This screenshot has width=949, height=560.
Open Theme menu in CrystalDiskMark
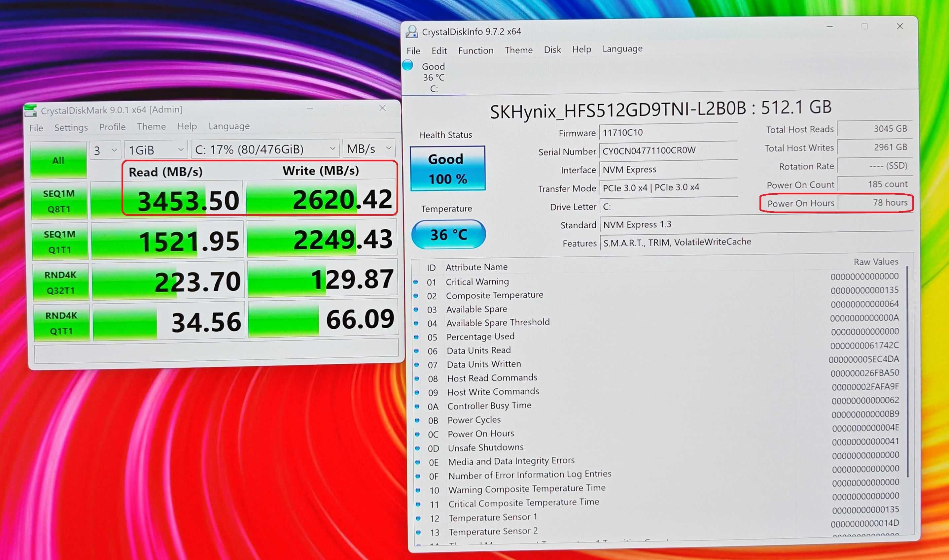pos(151,126)
